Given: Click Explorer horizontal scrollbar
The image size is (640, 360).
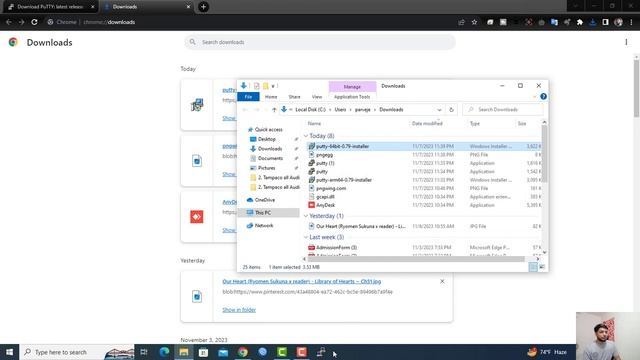Looking at the screenshot, I should pos(416,259).
